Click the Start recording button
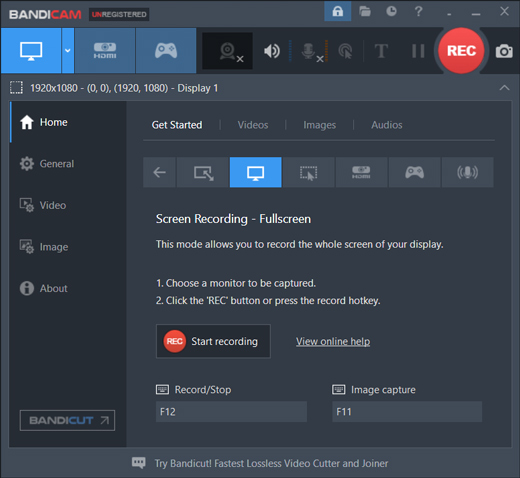The width and height of the screenshot is (520, 478). tap(213, 341)
